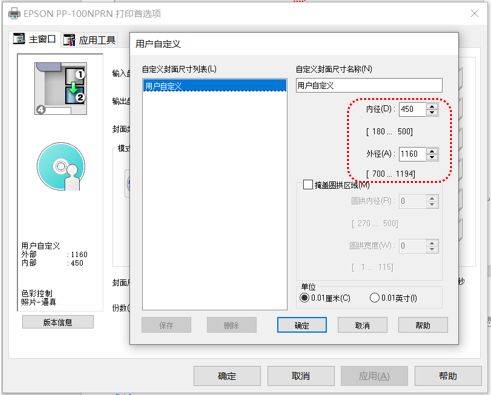Image resolution: width=491 pixels, height=395 pixels.
Task: Open 帮助 in the 用户自定义 dialog
Action: coord(423,325)
